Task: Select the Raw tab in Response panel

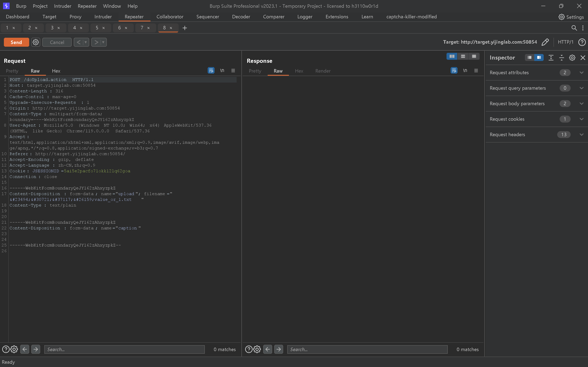Action: point(278,71)
